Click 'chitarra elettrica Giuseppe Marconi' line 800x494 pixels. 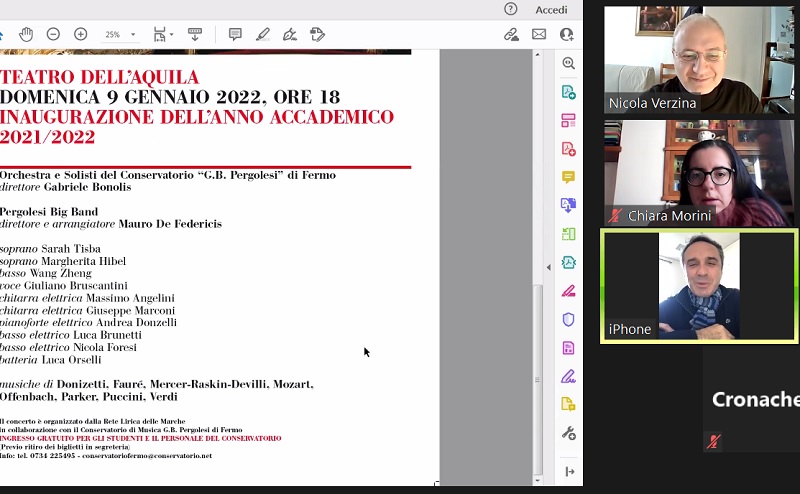coord(88,310)
